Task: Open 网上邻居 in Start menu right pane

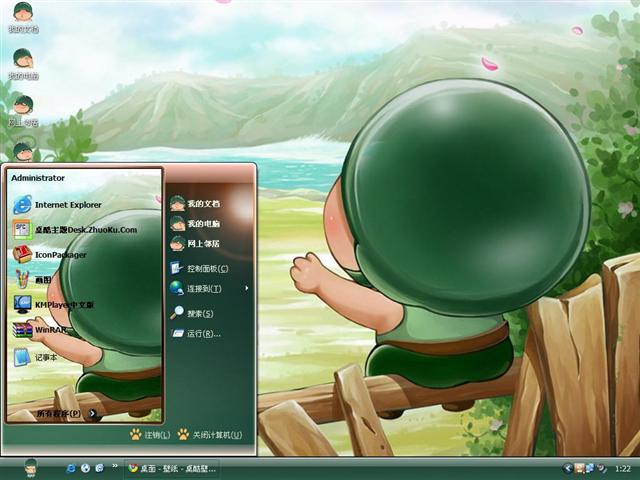Action: tap(195, 244)
